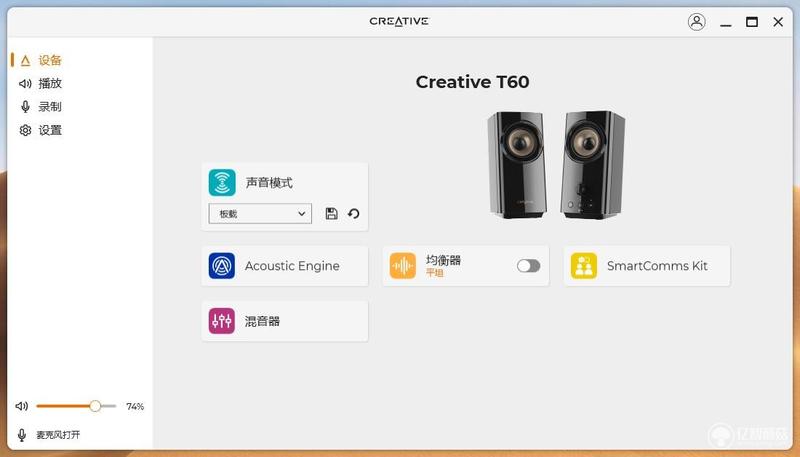Screen dimensions: 800x457
Task: Open the 均衡器 equalizer card
Action: tap(466, 266)
